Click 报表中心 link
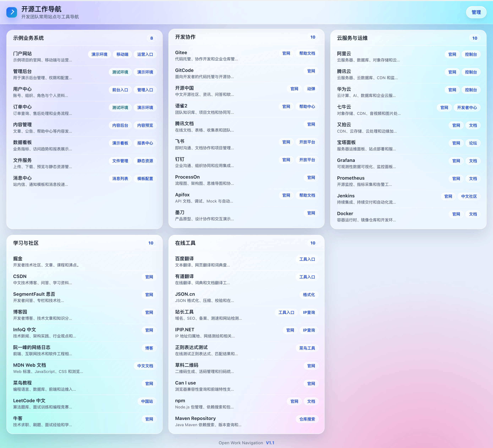This screenshot has width=493, height=448. point(145,143)
